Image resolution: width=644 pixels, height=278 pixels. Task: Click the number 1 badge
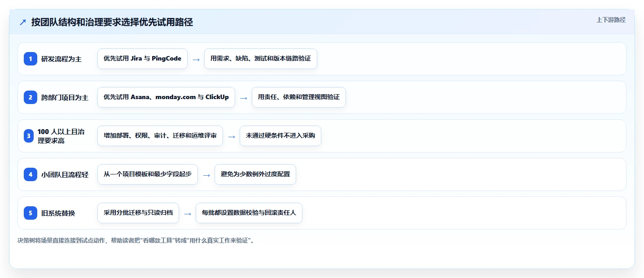click(31, 59)
